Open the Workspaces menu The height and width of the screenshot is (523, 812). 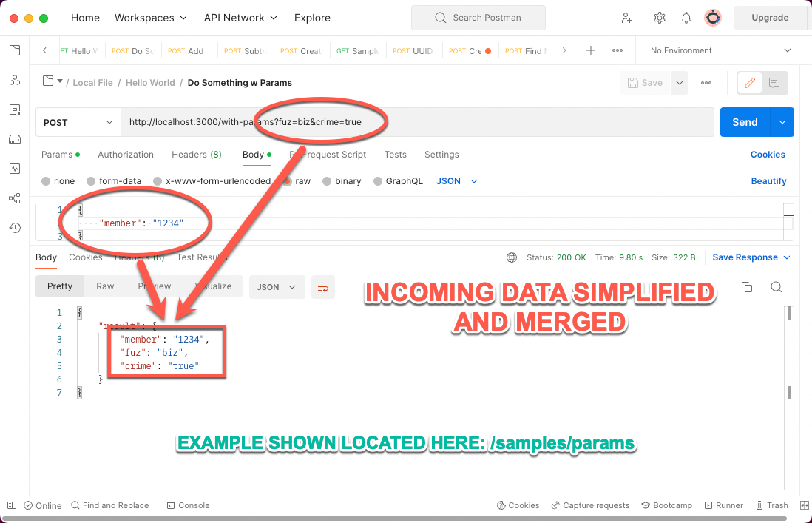click(x=151, y=18)
